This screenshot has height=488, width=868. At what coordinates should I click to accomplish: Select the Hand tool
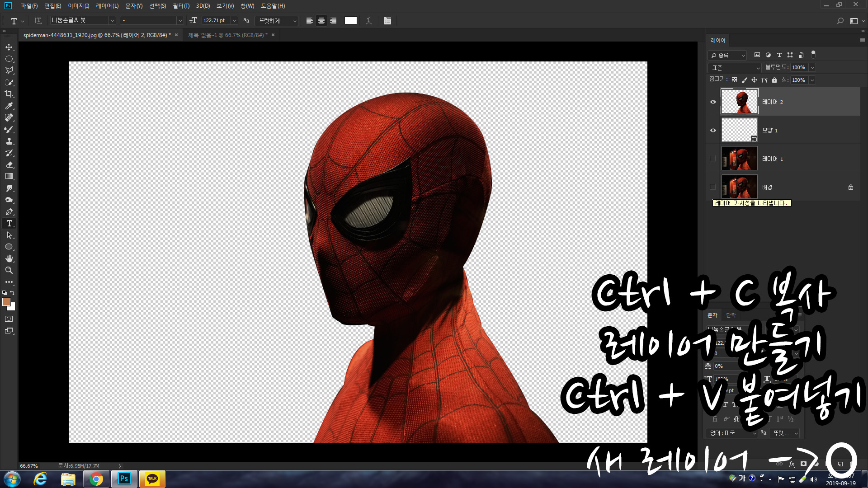coord(9,258)
